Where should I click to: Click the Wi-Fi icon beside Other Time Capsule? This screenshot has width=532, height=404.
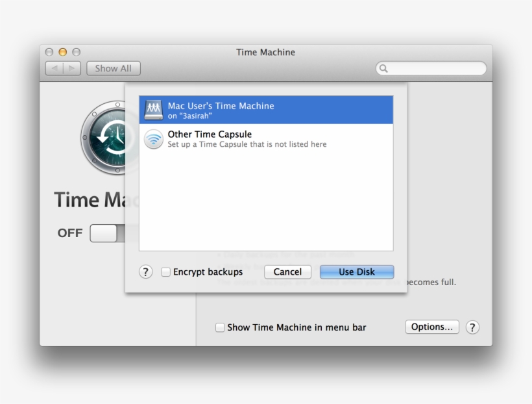(x=154, y=139)
